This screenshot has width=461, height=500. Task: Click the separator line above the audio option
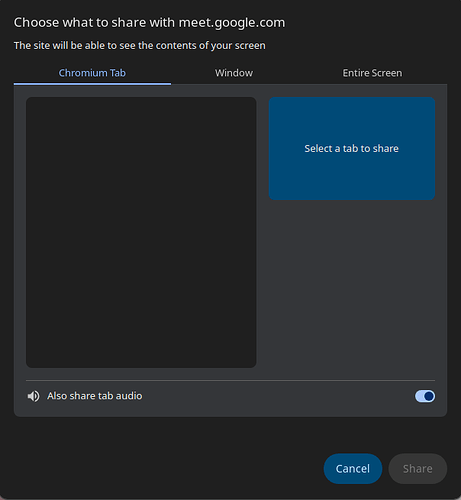point(230,380)
